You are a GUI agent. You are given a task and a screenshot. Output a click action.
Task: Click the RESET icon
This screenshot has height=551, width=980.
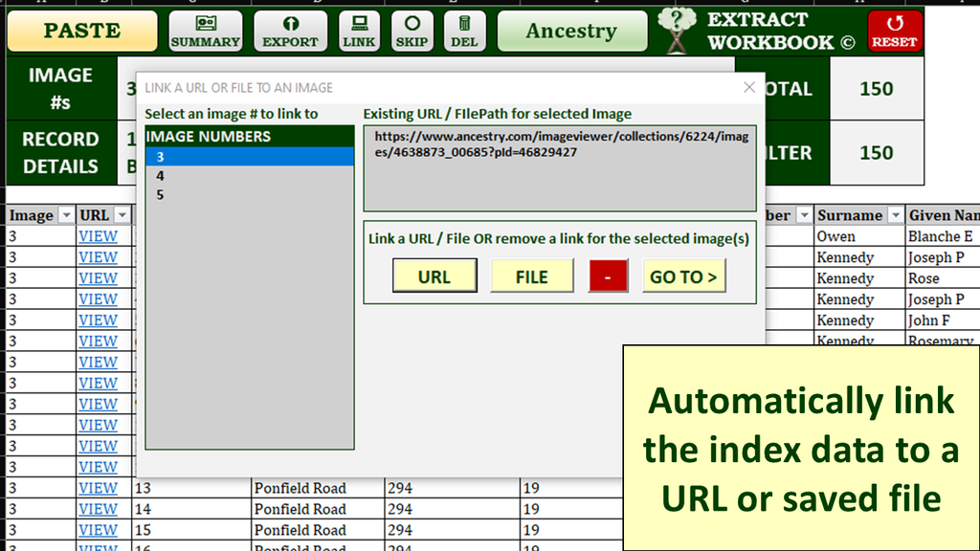click(896, 31)
